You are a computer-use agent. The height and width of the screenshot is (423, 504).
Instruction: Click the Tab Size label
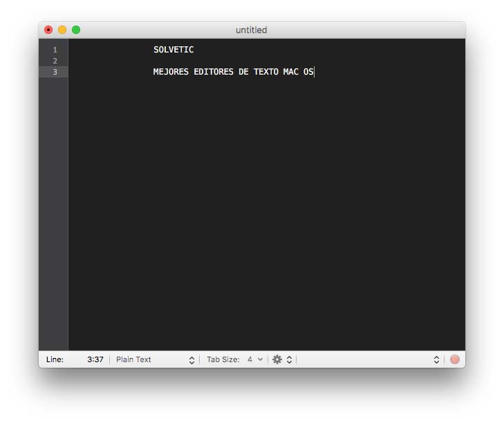(223, 359)
